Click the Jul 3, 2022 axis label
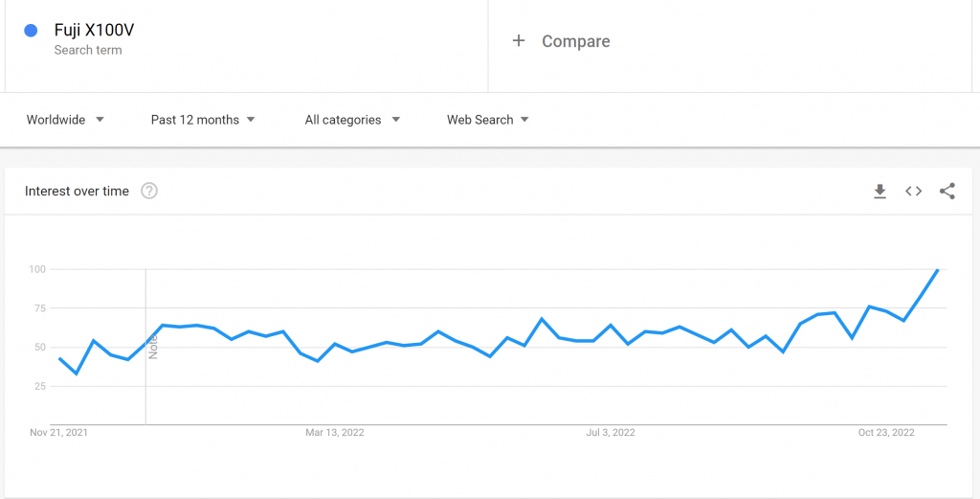This screenshot has height=499, width=980. coord(611,433)
